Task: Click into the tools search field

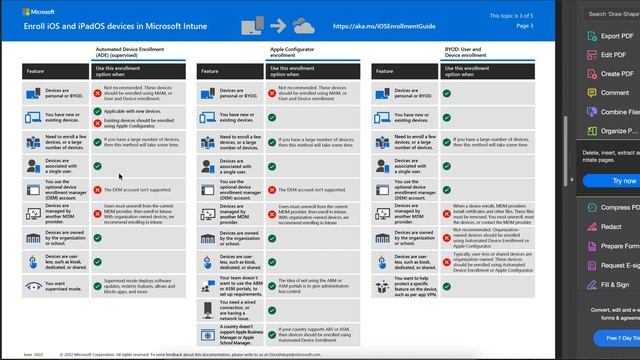Action: click(612, 14)
